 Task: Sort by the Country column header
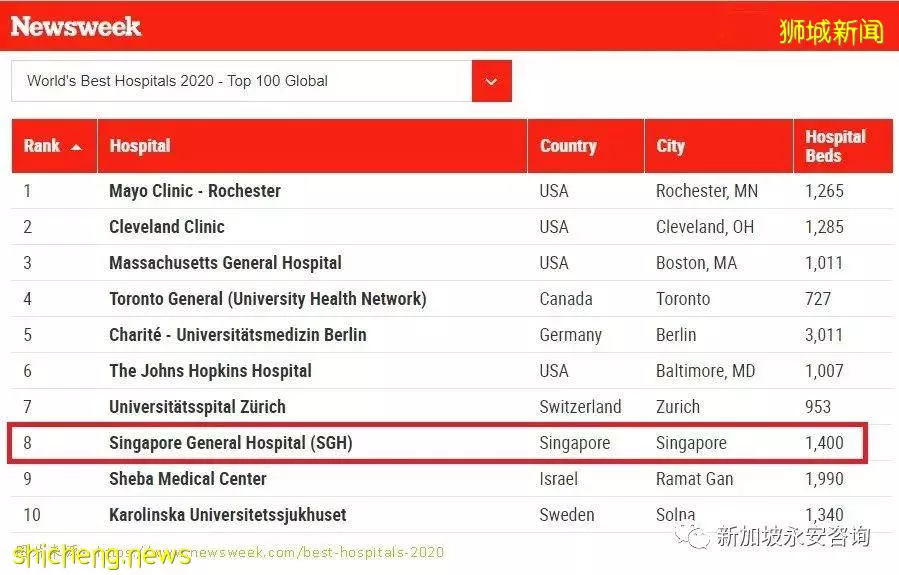tap(586, 146)
